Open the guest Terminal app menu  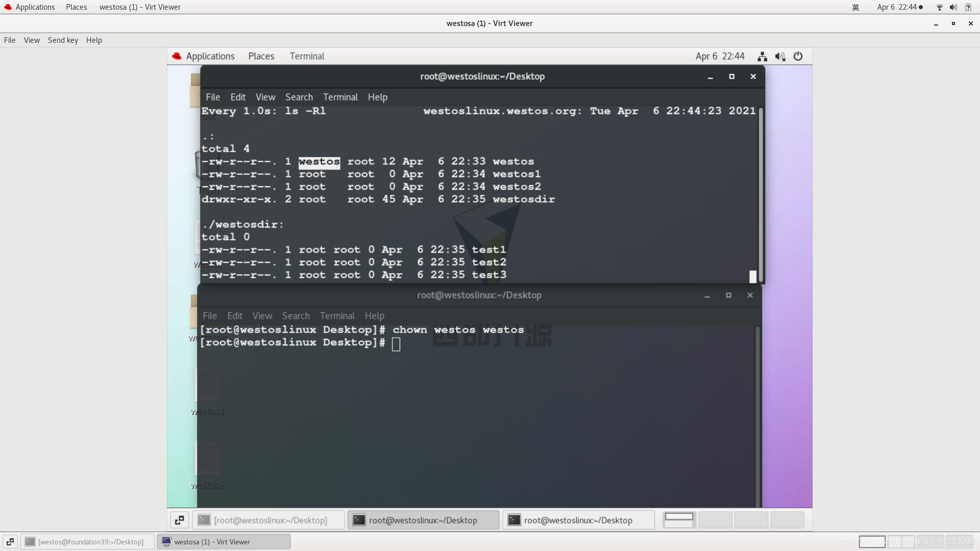307,56
